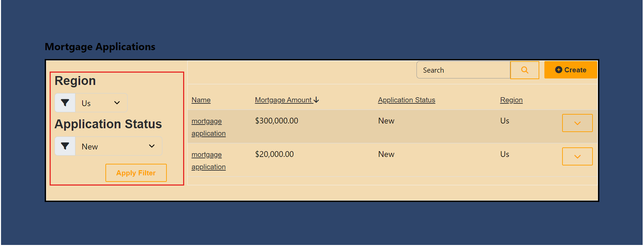Sort by the Application Status column header

click(x=406, y=100)
